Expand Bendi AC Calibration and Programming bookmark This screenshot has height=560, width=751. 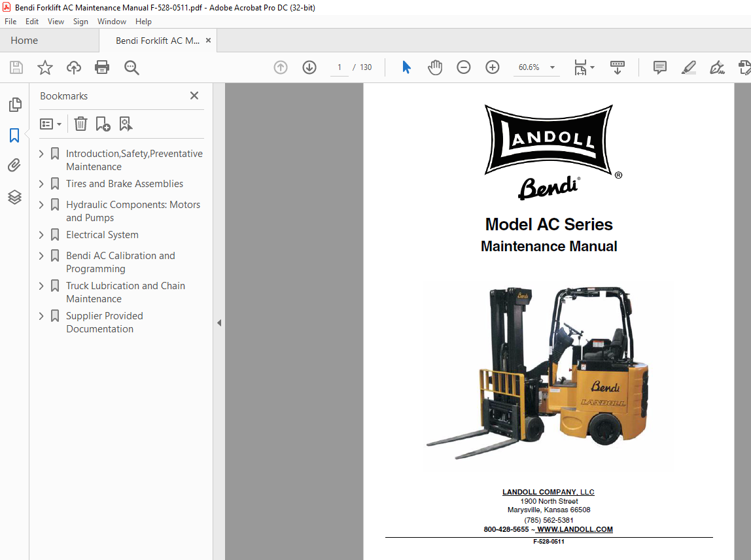pyautogui.click(x=41, y=256)
